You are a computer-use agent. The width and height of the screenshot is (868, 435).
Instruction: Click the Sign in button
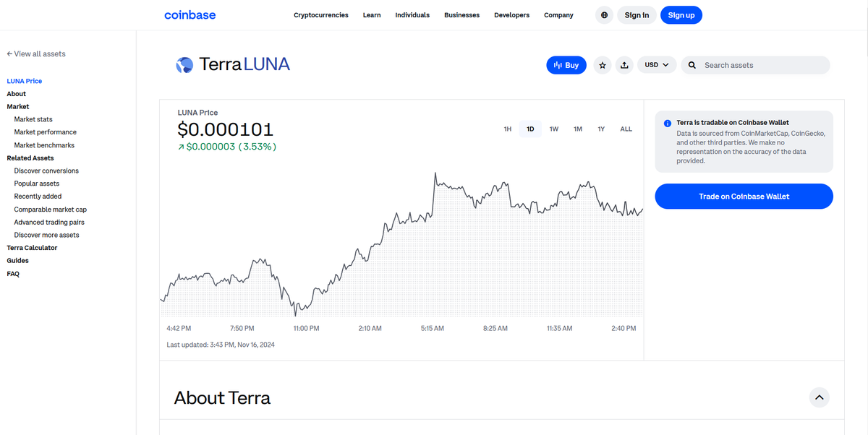coord(637,15)
